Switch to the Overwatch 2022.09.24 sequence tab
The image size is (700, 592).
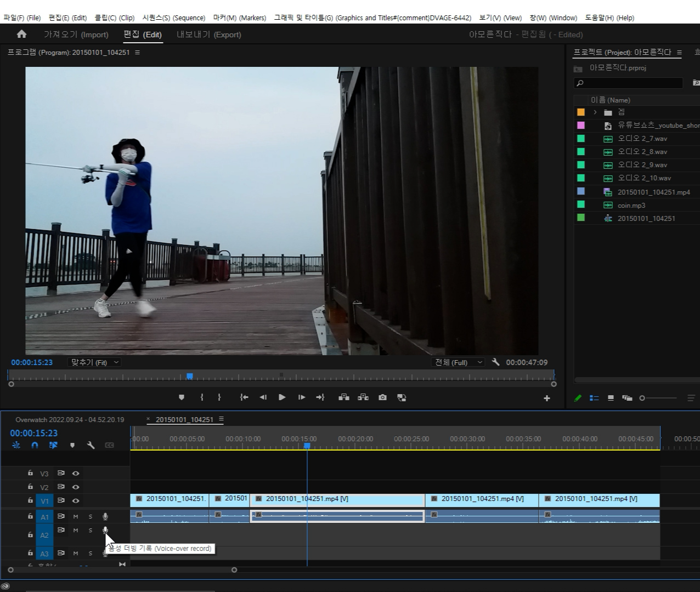[x=70, y=420]
